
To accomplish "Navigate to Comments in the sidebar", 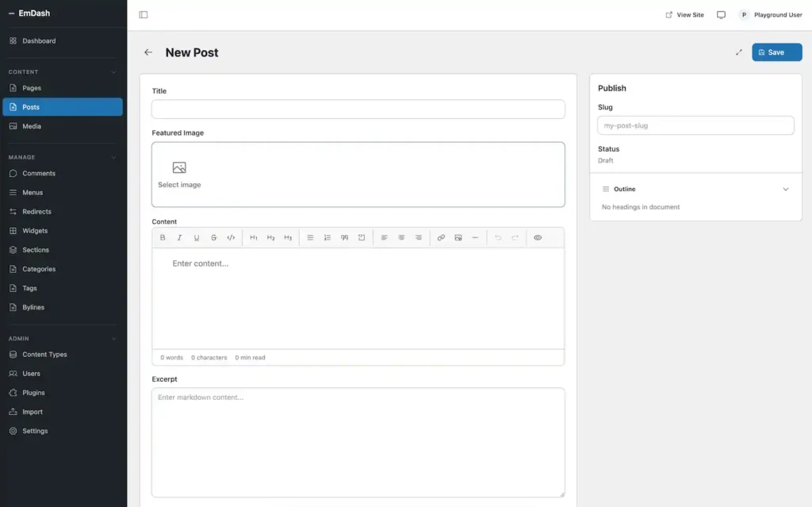I will coord(38,173).
